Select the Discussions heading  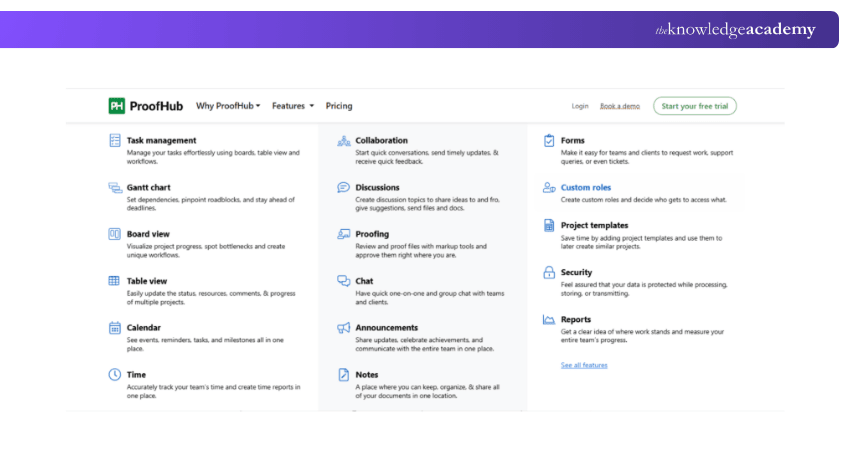[377, 188]
